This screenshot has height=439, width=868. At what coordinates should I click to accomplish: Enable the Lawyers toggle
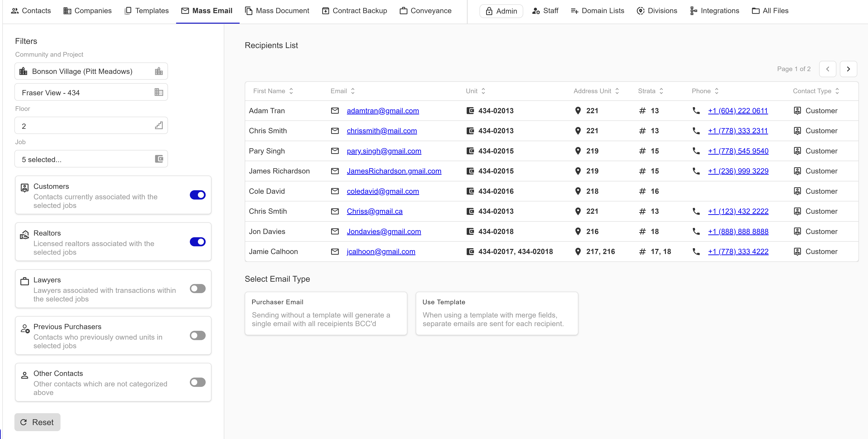point(197,289)
